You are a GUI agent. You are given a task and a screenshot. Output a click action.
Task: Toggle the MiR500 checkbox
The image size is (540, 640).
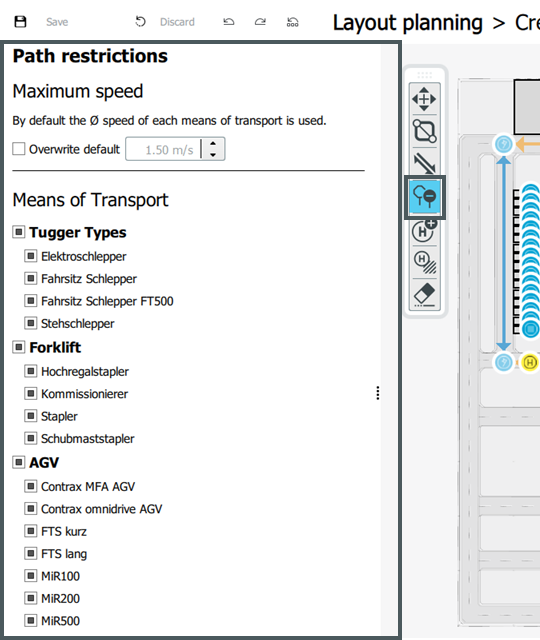pos(31,620)
